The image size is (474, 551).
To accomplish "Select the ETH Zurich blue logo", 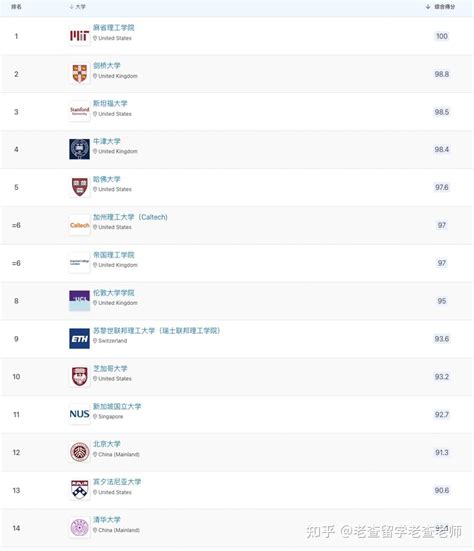I will [79, 338].
